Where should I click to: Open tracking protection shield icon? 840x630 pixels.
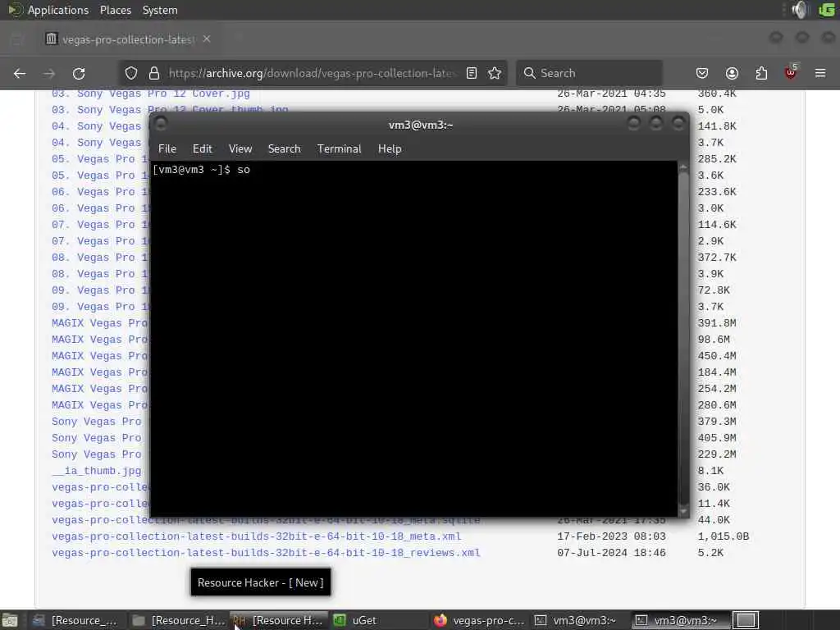tap(131, 73)
